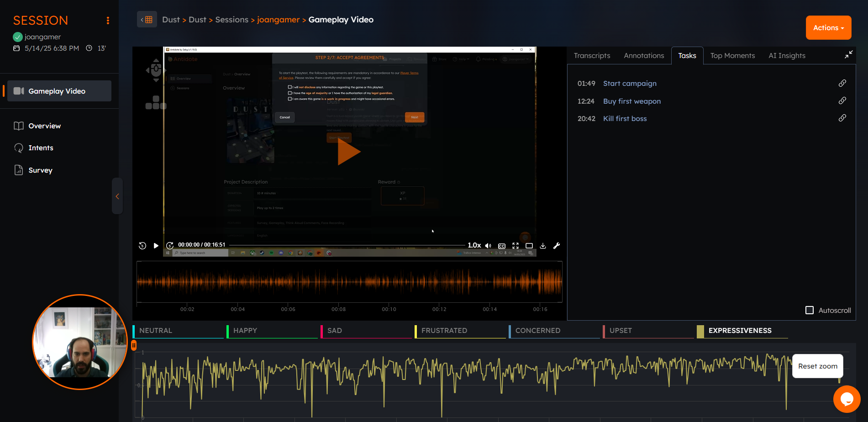Play the video from control bar
868x422 pixels.
tap(156, 246)
